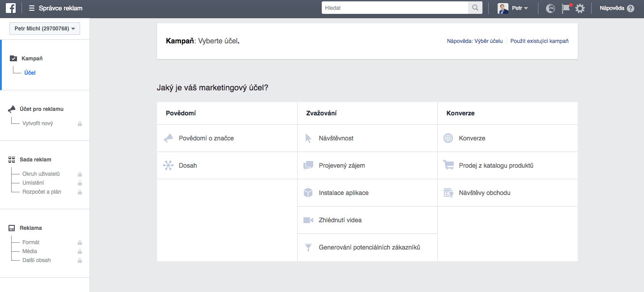
Task: Click the shopping cart icon for Prodej z katalogu
Action: (448, 165)
